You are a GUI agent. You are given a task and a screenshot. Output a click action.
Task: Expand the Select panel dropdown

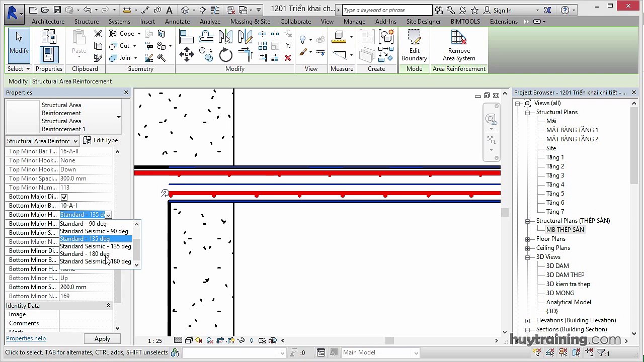pyautogui.click(x=19, y=69)
